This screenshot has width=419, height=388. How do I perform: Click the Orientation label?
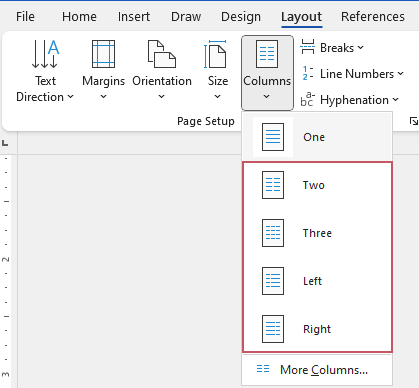click(x=162, y=81)
